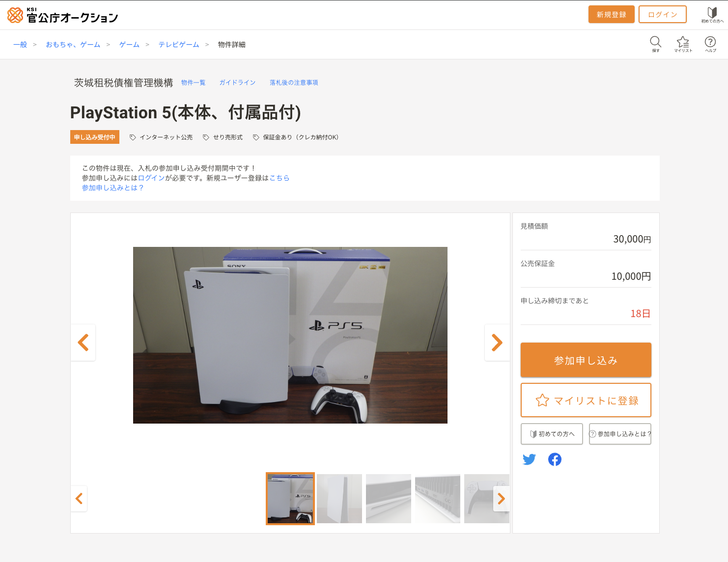The height and width of the screenshot is (562, 728).
Task: Select the controller thumbnail image
Action: tap(486, 499)
